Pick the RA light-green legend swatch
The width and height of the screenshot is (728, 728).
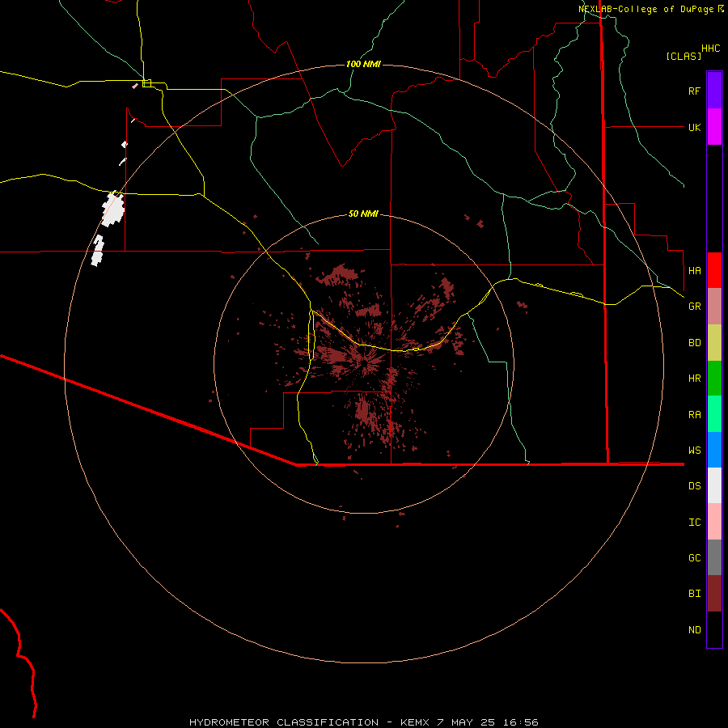click(714, 414)
